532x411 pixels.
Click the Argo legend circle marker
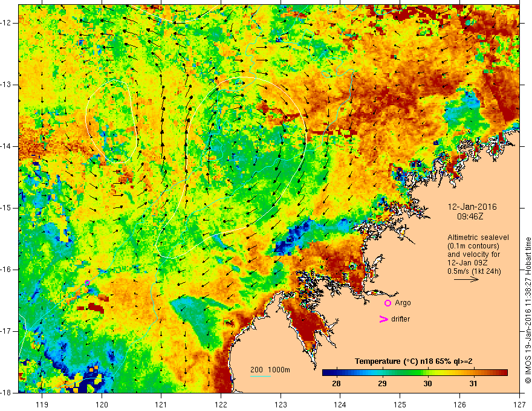point(388,303)
